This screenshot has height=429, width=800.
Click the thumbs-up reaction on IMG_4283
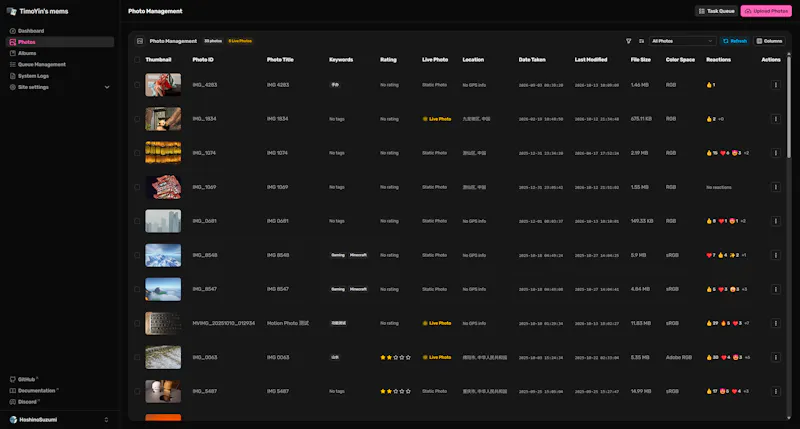pyautogui.click(x=711, y=85)
